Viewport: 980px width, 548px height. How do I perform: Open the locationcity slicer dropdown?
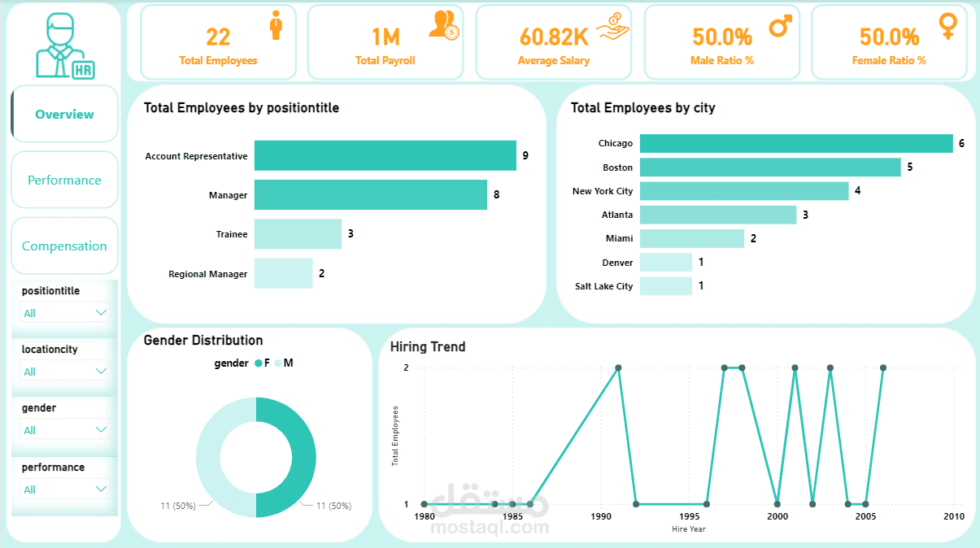pos(64,371)
